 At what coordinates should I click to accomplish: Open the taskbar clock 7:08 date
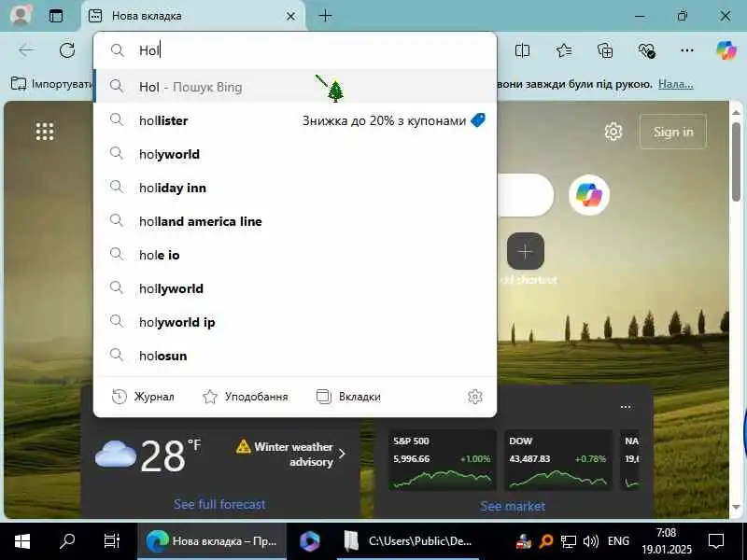(x=666, y=541)
